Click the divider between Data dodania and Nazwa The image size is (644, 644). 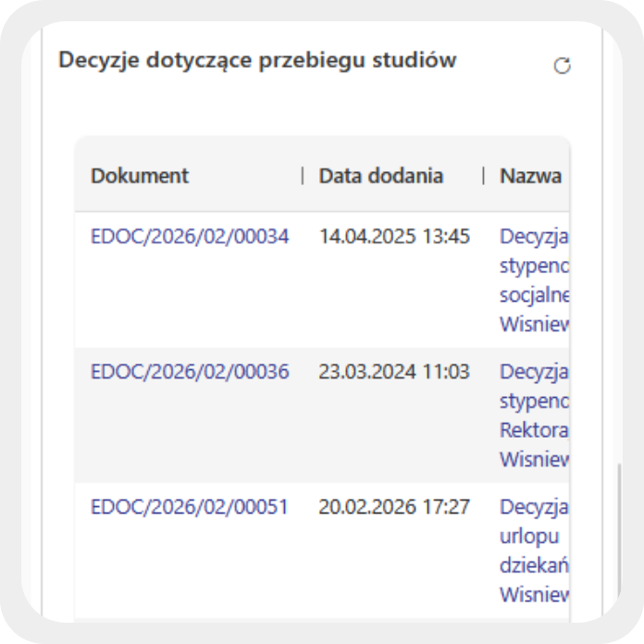(483, 176)
